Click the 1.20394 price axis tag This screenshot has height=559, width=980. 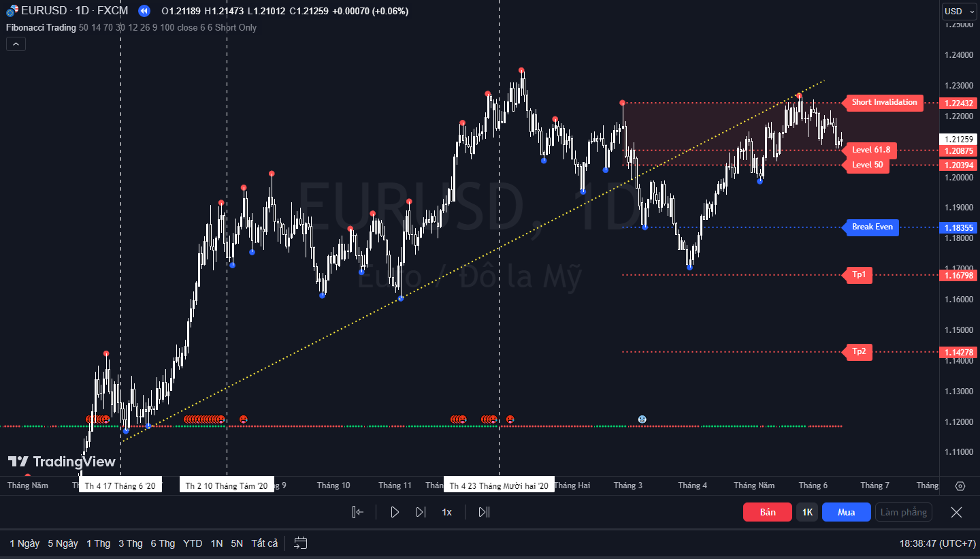point(958,165)
